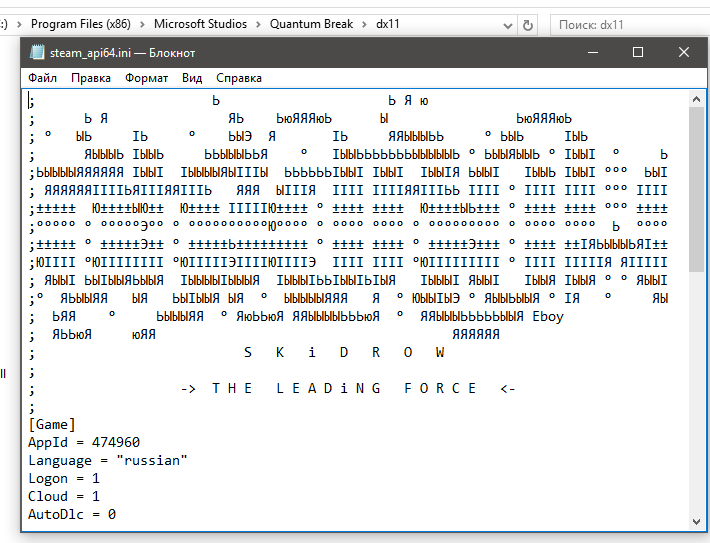Click THE LEADiNG FORCE text line
Screen dimensions: 710x543
coord(348,389)
